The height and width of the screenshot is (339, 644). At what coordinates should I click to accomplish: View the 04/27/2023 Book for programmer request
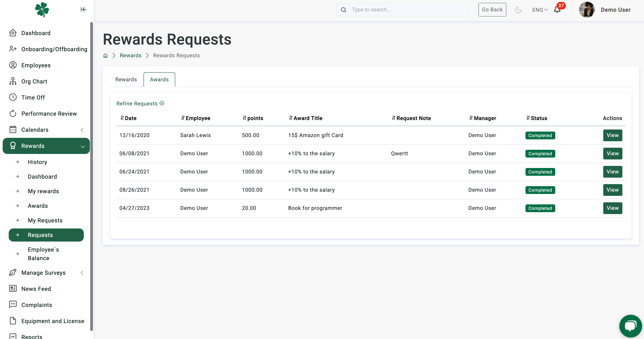click(x=613, y=208)
